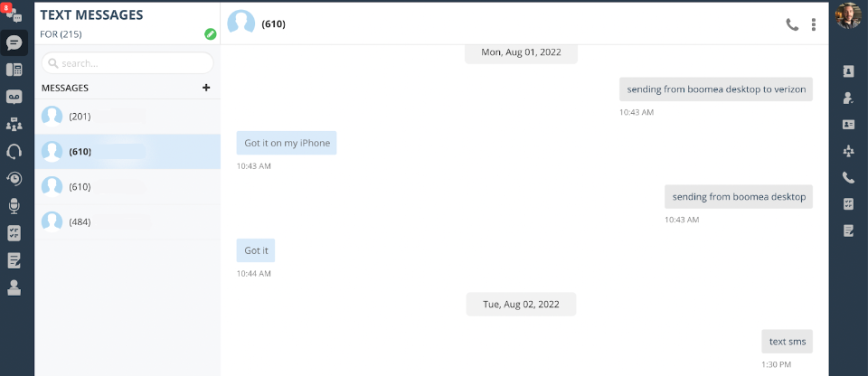
Task: Click the contact avatar in conversation header
Action: point(241,23)
